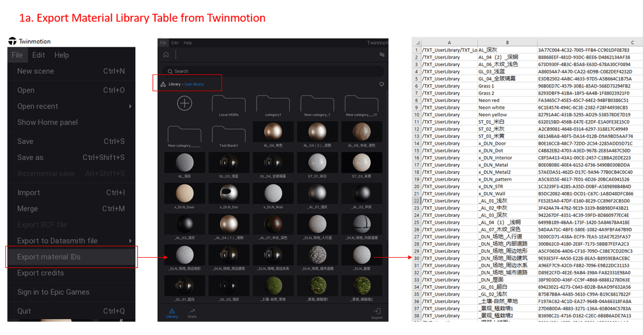Click the library icon left of the breadcrumb
Screen dimensions: 644x335
pos(163,84)
